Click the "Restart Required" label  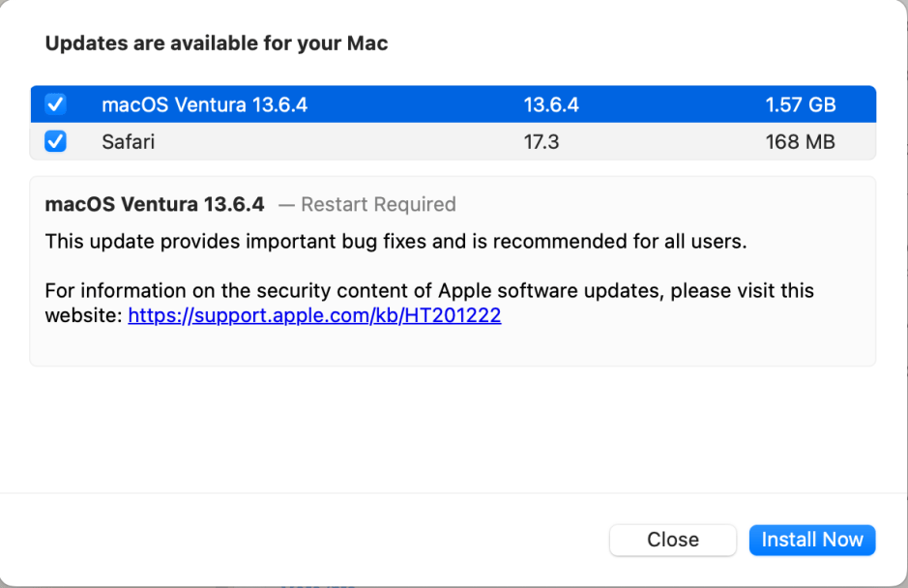point(378,205)
